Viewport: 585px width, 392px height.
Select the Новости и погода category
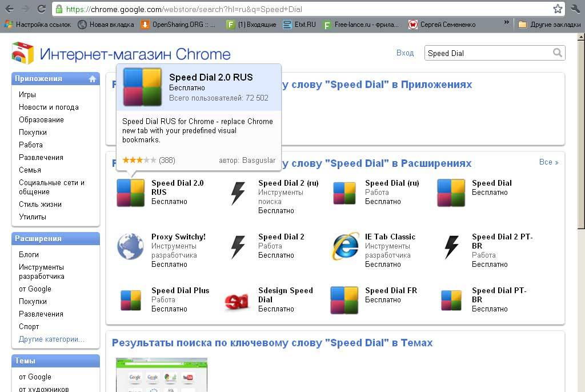pyautogui.click(x=49, y=107)
